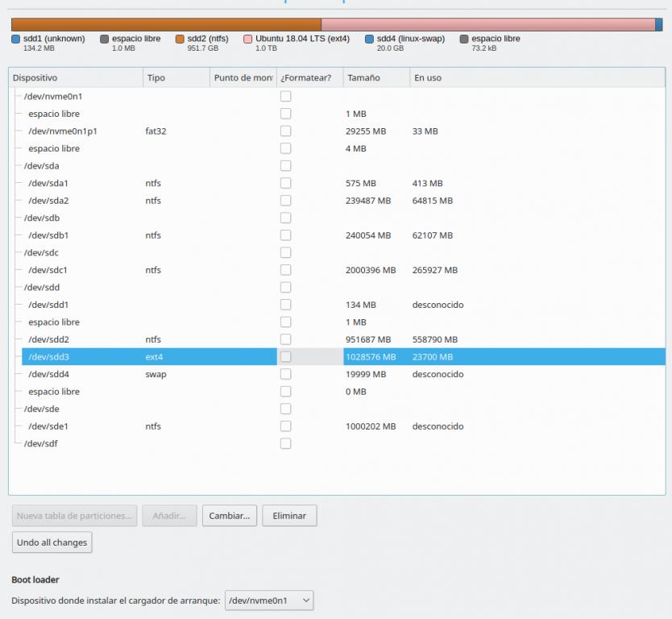672x619 pixels.
Task: Enable format checkbox for /dev/nvme0n1p1
Action: pyautogui.click(x=285, y=131)
